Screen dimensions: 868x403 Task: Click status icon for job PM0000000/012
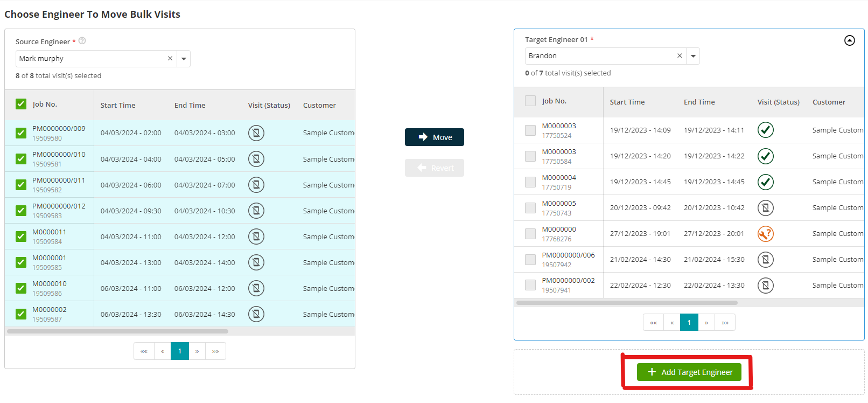tap(256, 210)
